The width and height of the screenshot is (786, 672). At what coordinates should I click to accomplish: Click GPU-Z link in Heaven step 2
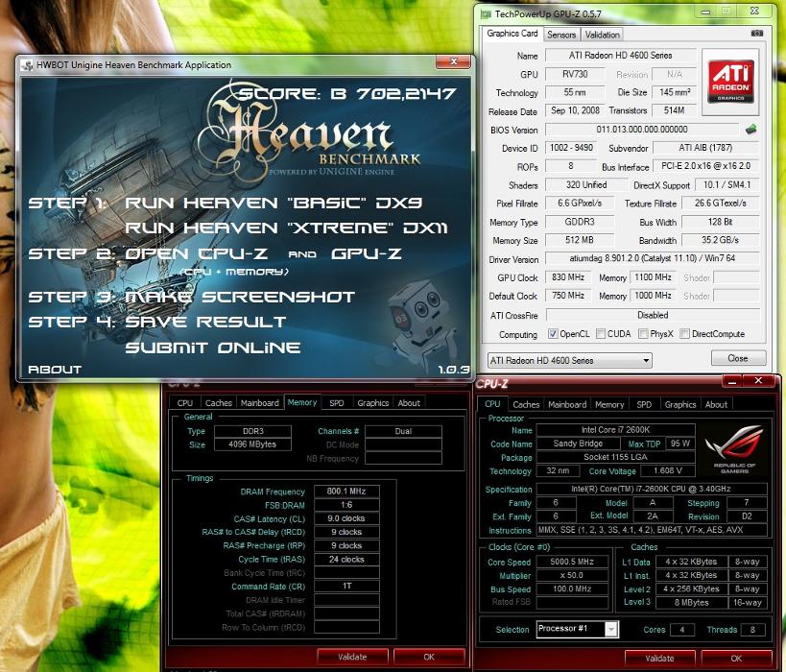367,253
